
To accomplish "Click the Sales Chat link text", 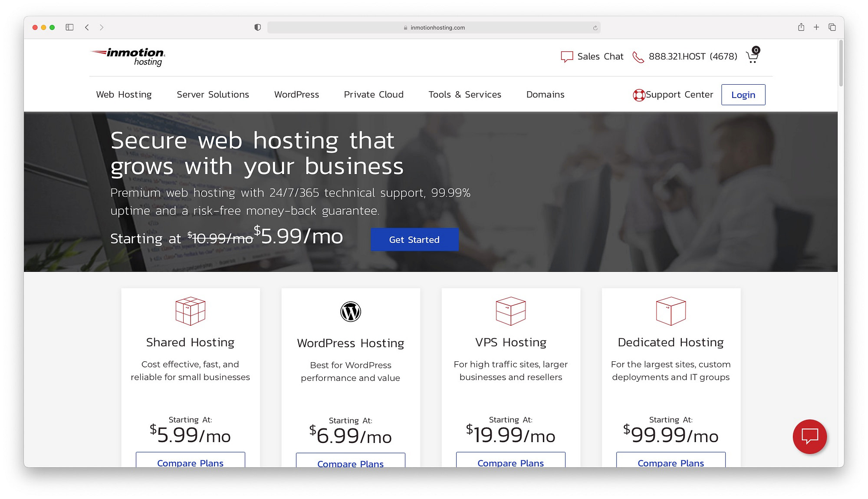I will click(600, 56).
